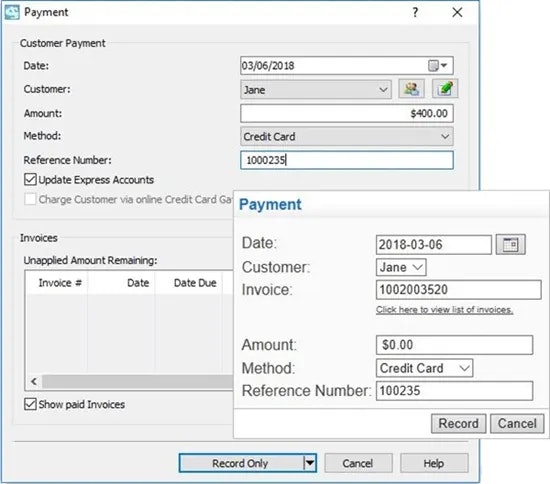Screen dimensions: 550x484
Task: Click the Invoice # column header
Action: click(x=60, y=283)
